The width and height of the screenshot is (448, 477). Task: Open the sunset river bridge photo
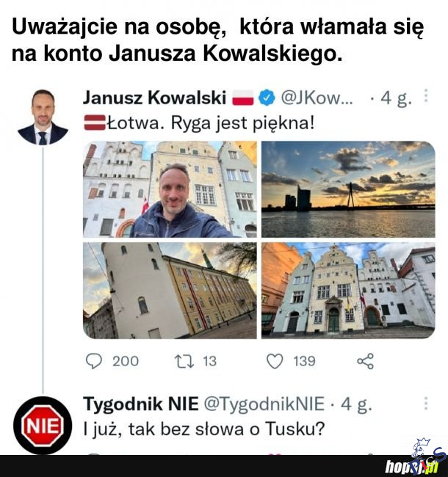(348, 189)
